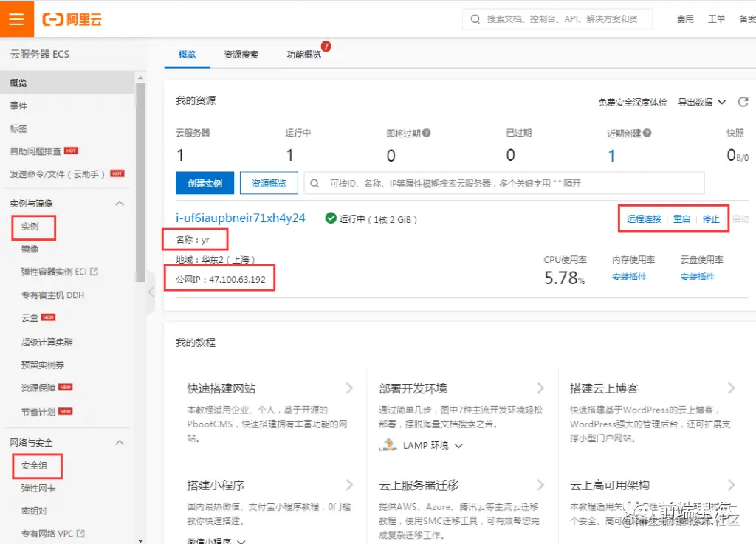Switch to the 概览 tab
Image resolution: width=756 pixels, height=544 pixels.
pos(187,55)
